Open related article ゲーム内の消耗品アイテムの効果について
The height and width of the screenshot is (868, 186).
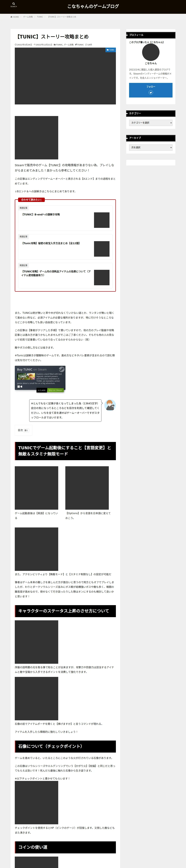coord(56,273)
